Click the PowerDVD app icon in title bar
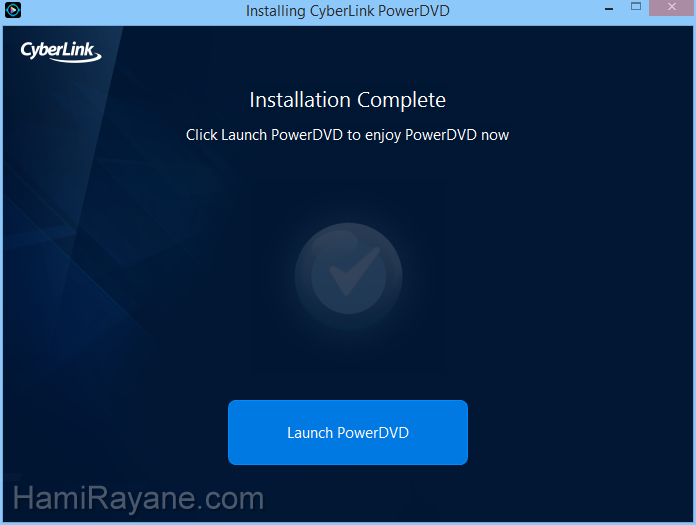This screenshot has width=696, height=525. (13, 10)
